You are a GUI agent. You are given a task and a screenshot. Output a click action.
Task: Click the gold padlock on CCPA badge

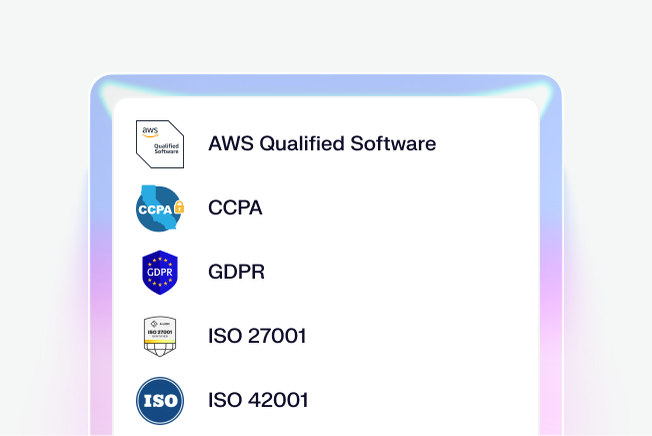point(179,207)
